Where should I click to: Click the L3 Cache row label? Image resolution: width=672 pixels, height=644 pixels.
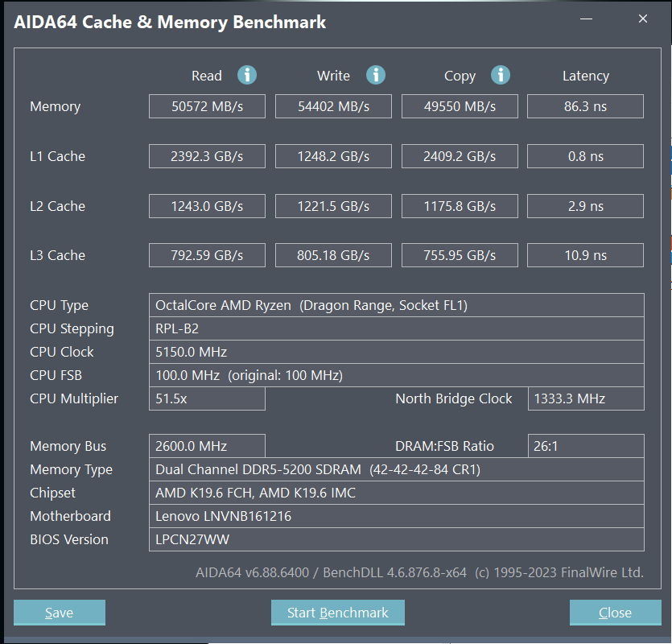(x=57, y=255)
